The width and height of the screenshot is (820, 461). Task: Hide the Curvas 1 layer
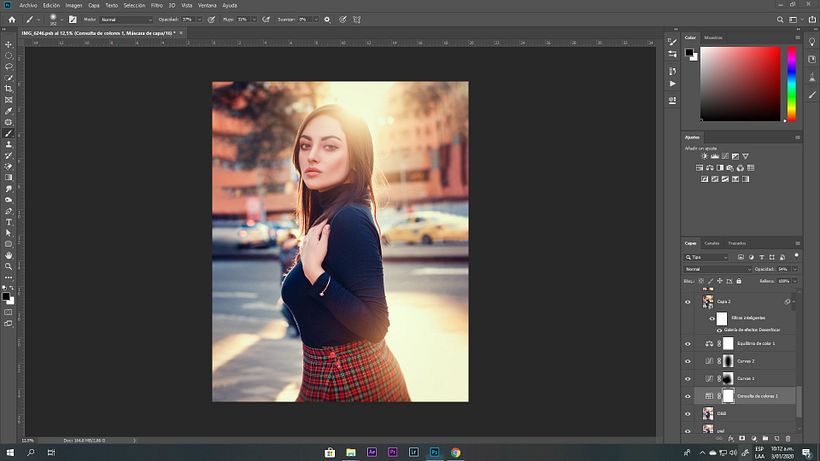[x=688, y=378]
